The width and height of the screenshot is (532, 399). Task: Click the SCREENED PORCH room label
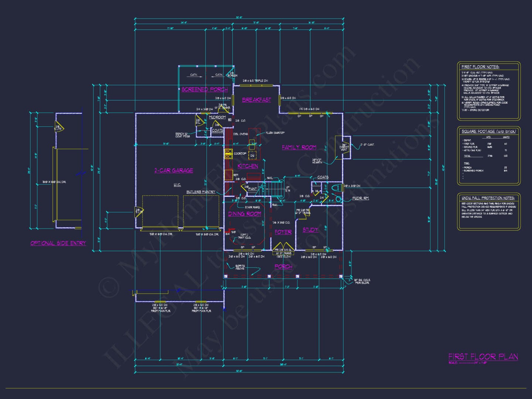pyautogui.click(x=205, y=89)
